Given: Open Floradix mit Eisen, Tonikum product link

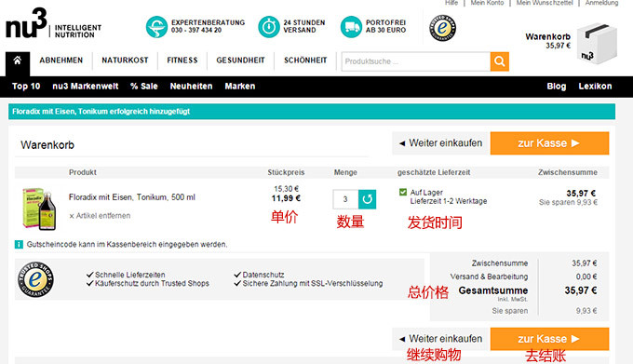Looking at the screenshot, I should click(131, 197).
